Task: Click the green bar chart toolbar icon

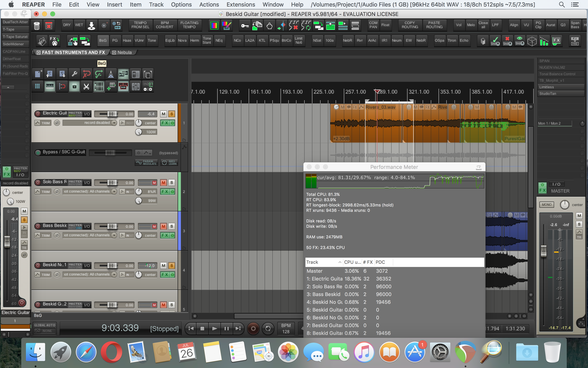Action: pyautogui.click(x=544, y=41)
